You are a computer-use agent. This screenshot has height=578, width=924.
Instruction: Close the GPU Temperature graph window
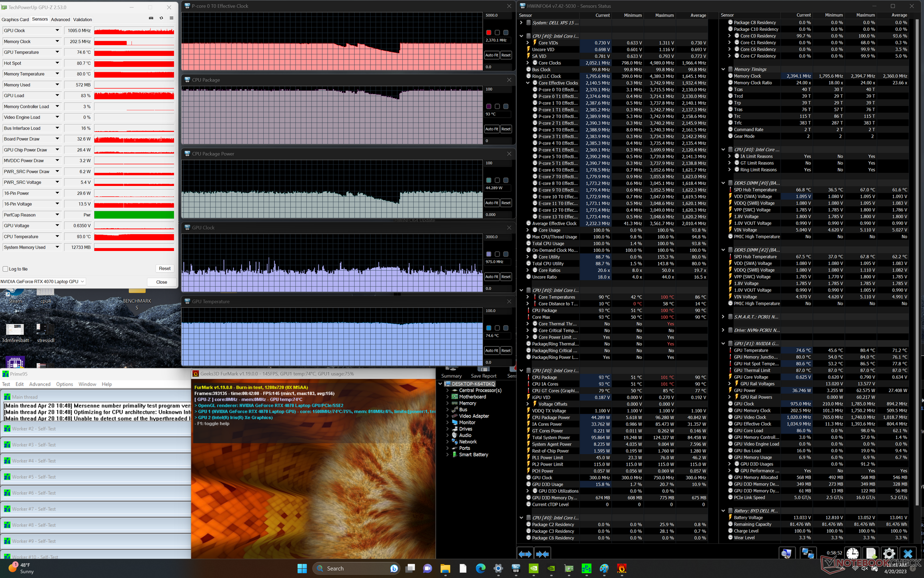tap(509, 302)
